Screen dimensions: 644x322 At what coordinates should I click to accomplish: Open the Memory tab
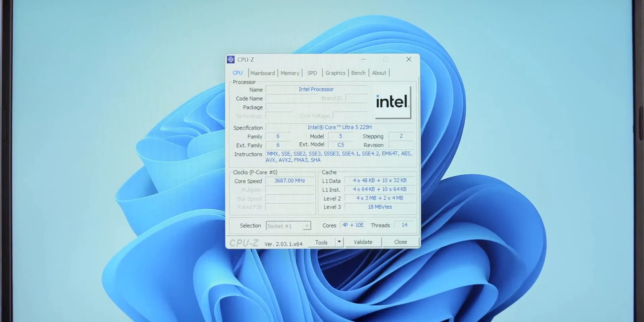pos(290,73)
